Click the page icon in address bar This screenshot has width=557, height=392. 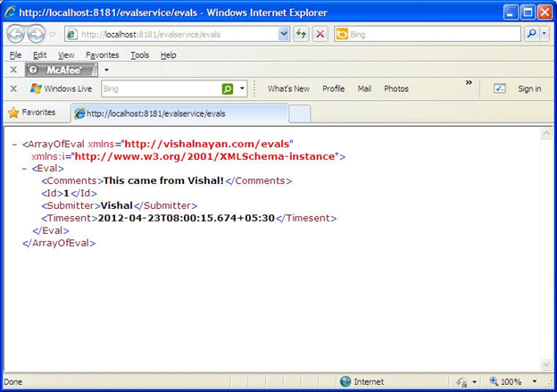coord(72,35)
